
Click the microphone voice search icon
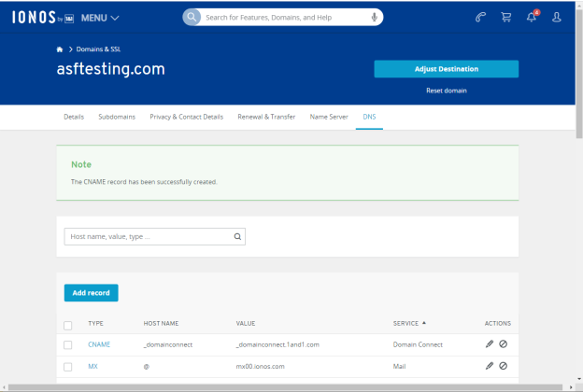(x=375, y=17)
